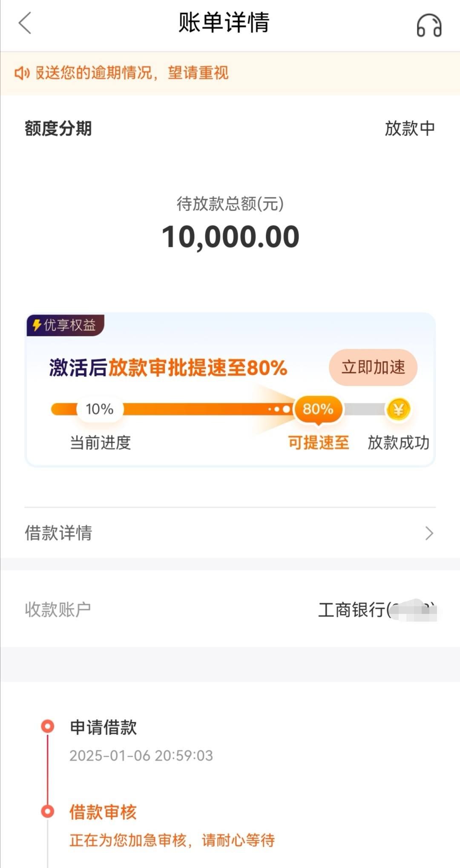Tap the lightning bolt 优享权益 badge
The image size is (460, 868).
pyautogui.click(x=65, y=325)
